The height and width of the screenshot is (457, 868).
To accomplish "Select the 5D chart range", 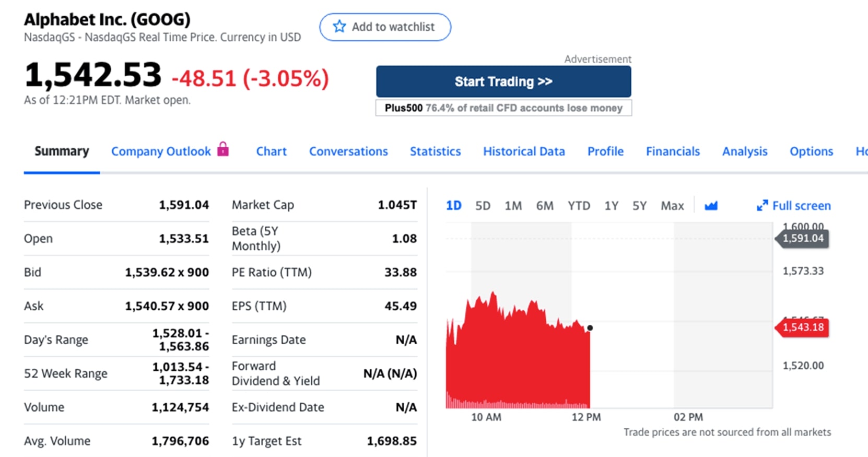I will [483, 206].
